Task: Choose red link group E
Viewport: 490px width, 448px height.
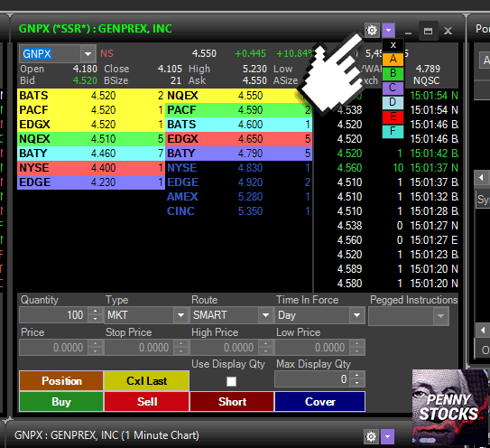Action: (x=393, y=117)
